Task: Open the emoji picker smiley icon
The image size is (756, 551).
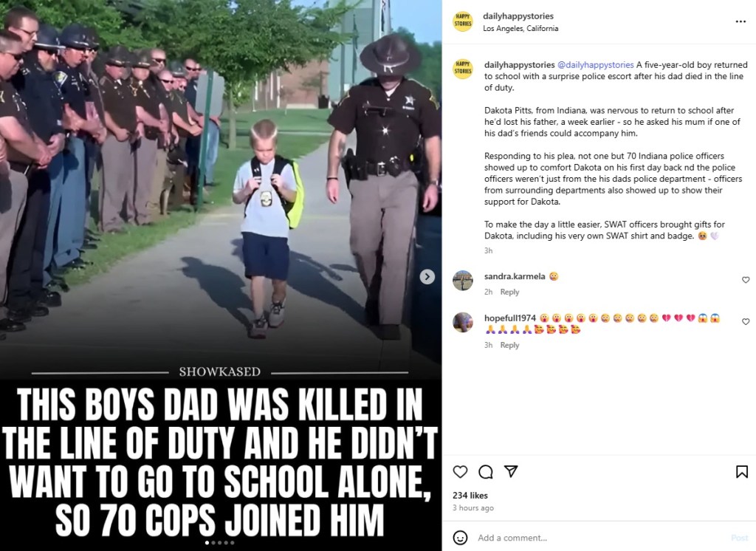Action: [460, 537]
